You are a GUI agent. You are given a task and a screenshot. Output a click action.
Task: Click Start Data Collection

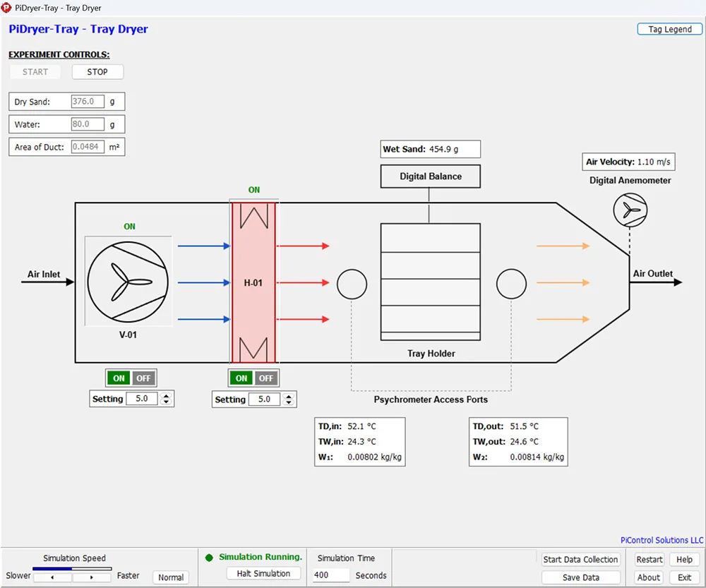[x=580, y=560]
